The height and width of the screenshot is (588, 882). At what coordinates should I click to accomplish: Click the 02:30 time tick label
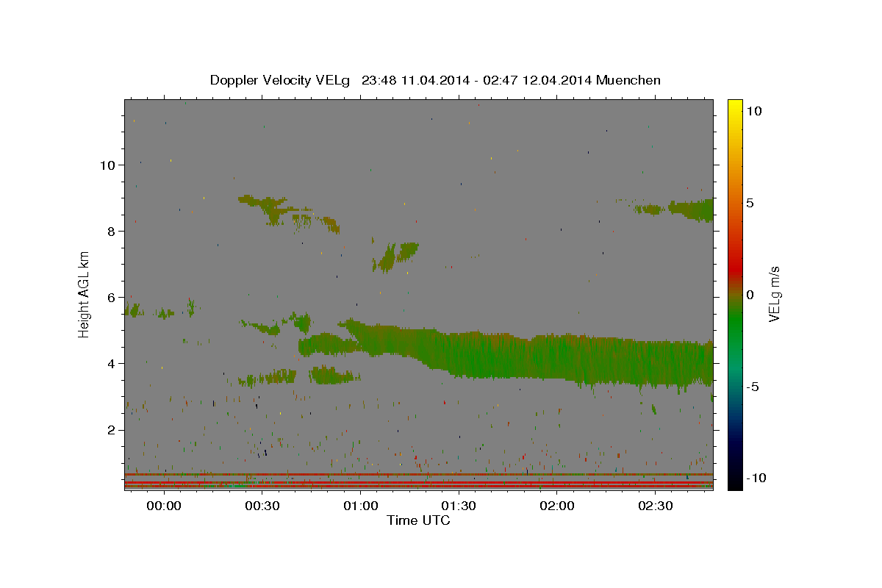pos(655,506)
